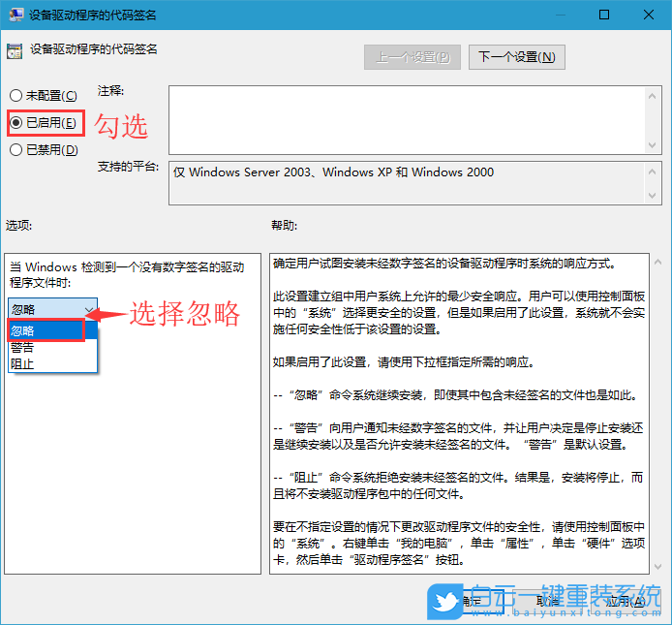This screenshot has height=625, width=672.
Task: Select the 未配置(C) radio button
Action: [43, 95]
